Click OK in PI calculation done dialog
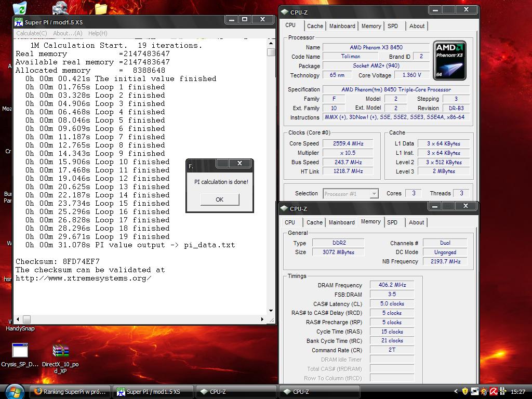 220,199
